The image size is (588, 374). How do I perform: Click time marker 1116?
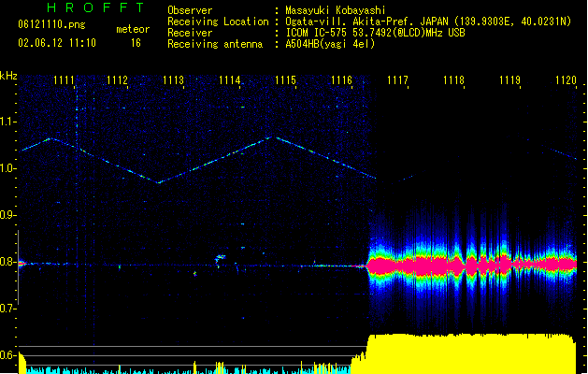click(x=341, y=80)
